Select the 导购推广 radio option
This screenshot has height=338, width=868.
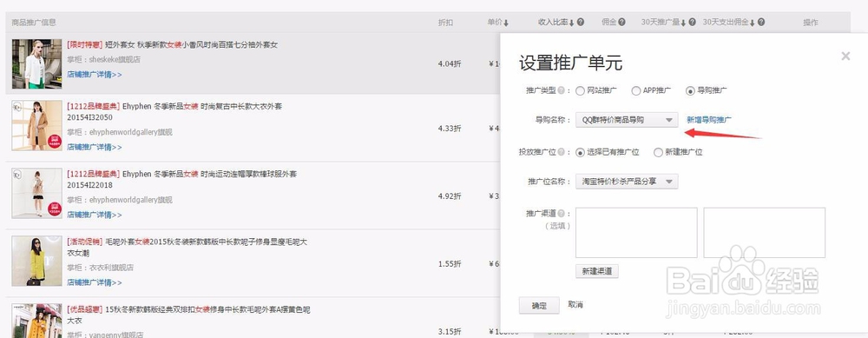pyautogui.click(x=690, y=90)
